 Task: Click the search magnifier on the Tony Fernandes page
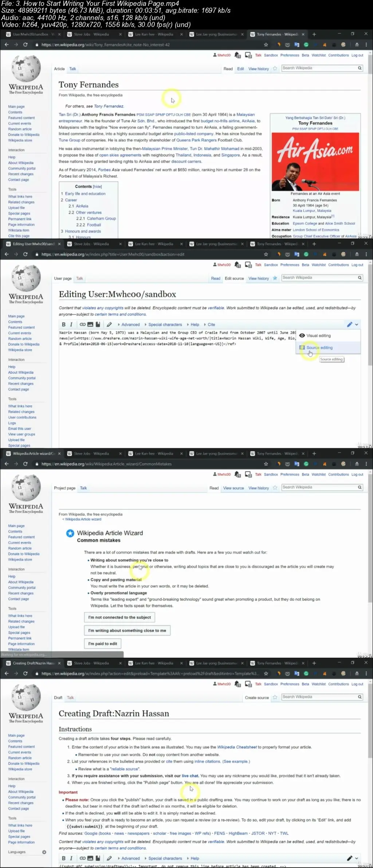coord(360,68)
